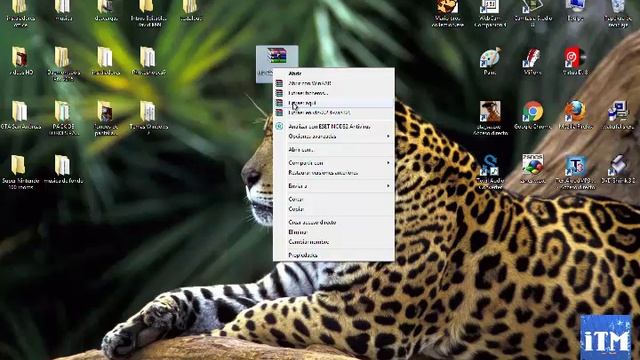Choose 'Abrir con WinRAR' menu entry

point(333,83)
